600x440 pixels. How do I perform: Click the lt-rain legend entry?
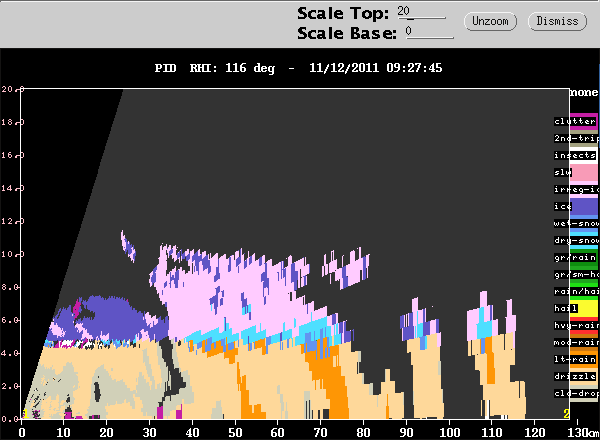pos(575,359)
